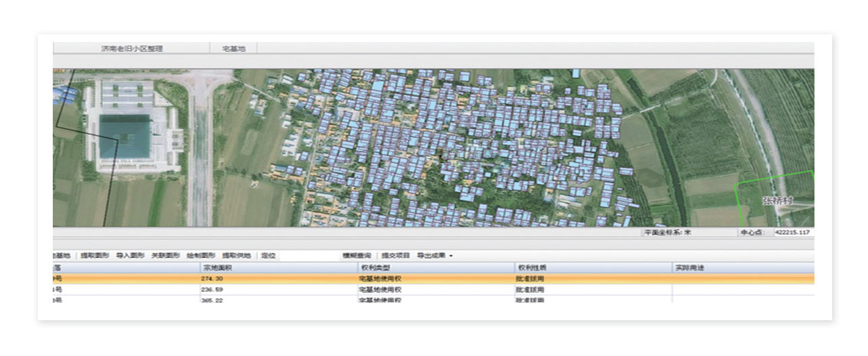Run 模糊查询 fuzzy search
868x356 pixels.
[357, 256]
